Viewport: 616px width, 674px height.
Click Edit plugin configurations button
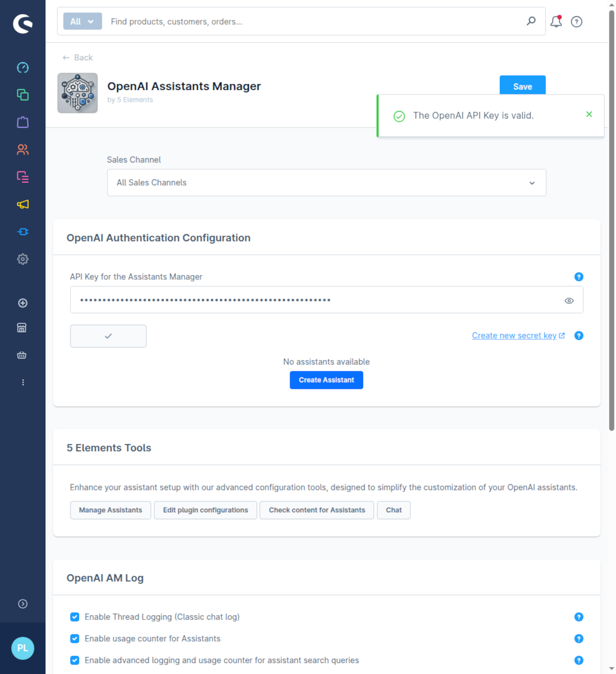pos(205,510)
